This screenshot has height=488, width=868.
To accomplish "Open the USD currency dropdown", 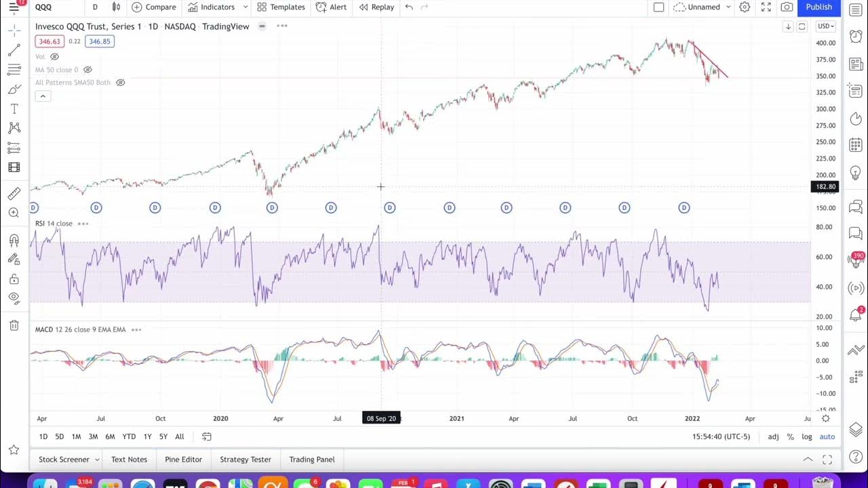I will coord(825,26).
